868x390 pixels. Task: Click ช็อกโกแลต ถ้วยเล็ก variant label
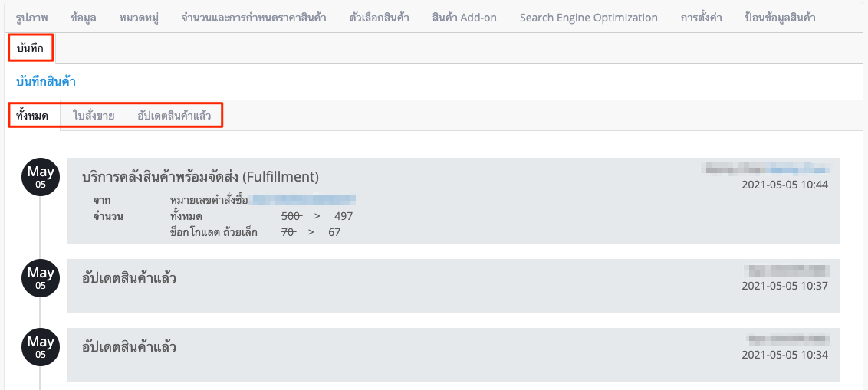(214, 232)
